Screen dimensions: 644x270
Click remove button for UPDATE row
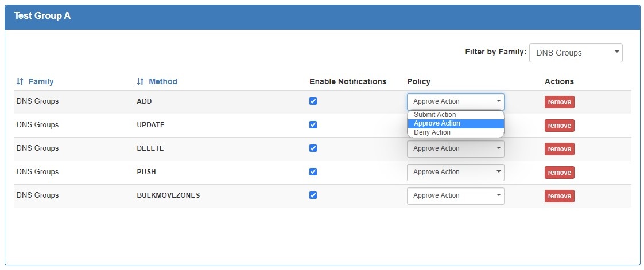tap(559, 126)
